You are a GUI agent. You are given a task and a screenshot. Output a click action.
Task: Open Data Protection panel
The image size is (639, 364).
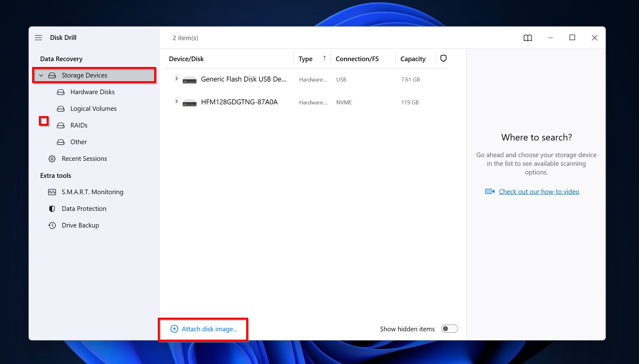[84, 208]
